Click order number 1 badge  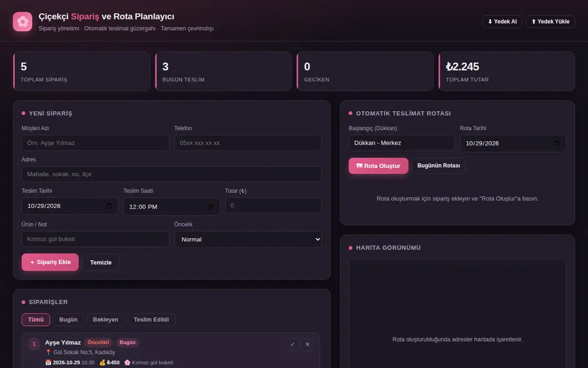pyautogui.click(x=34, y=344)
